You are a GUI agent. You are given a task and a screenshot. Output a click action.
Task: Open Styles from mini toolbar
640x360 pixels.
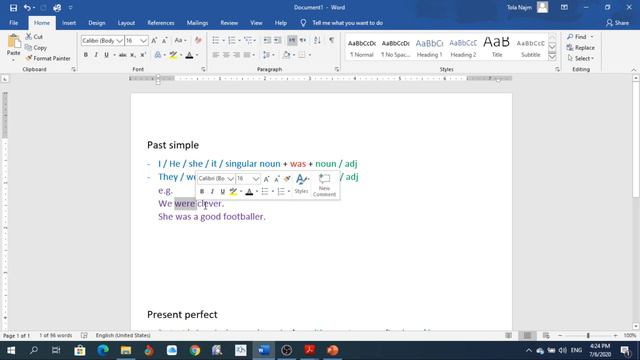point(301,184)
